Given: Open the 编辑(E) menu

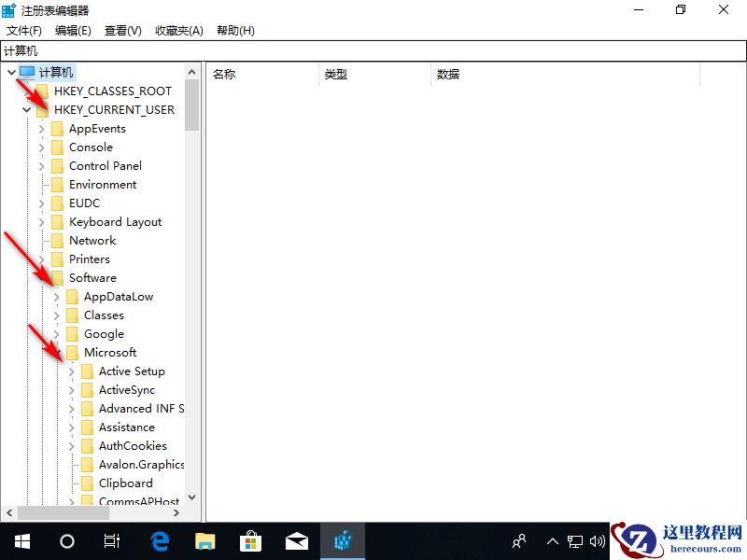Looking at the screenshot, I should point(72,30).
